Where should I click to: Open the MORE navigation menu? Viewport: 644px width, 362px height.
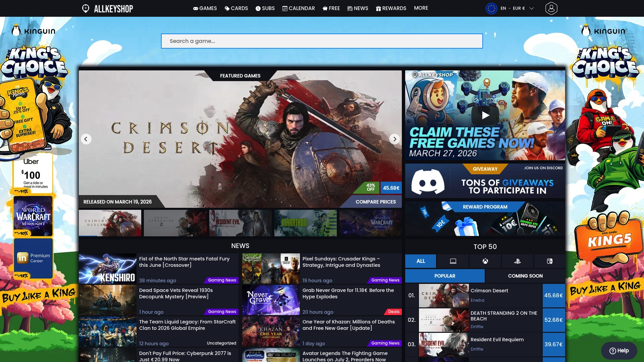(x=421, y=8)
